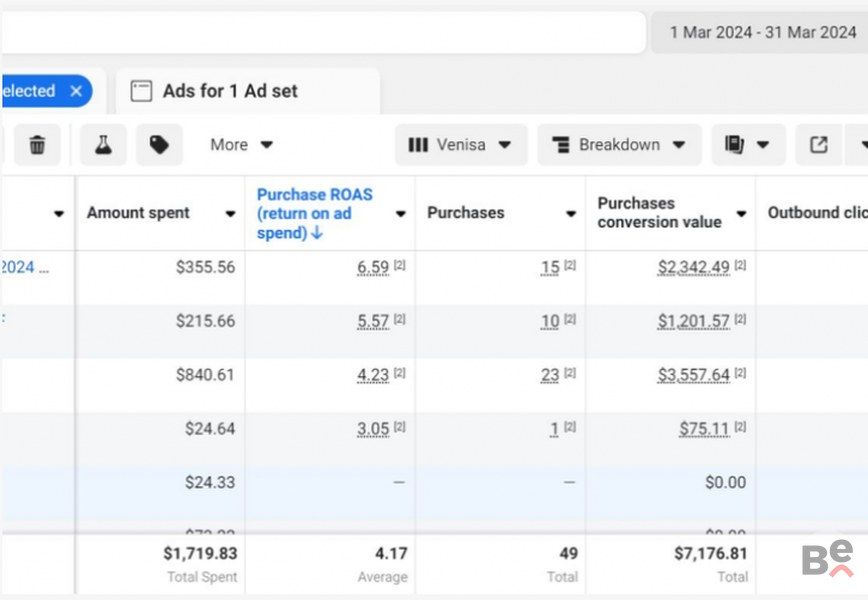Open the A/B test flask icon
Viewport: 868px width, 600px height.
click(104, 145)
